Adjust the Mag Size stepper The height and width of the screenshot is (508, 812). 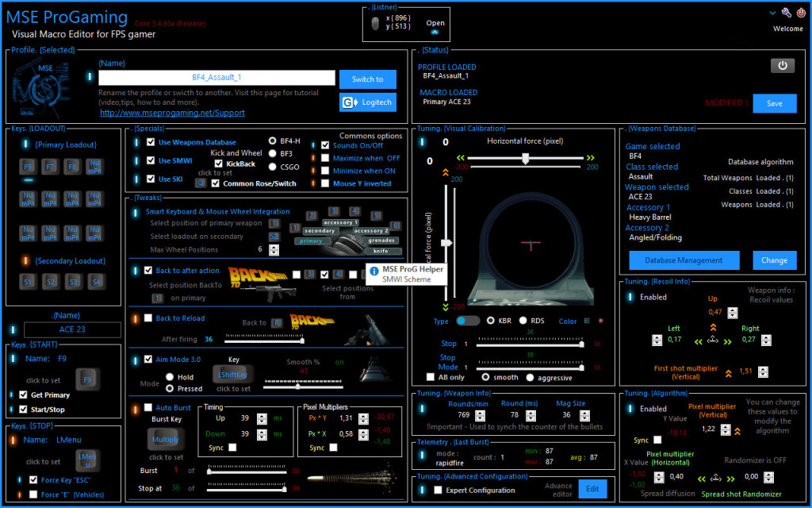(584, 416)
